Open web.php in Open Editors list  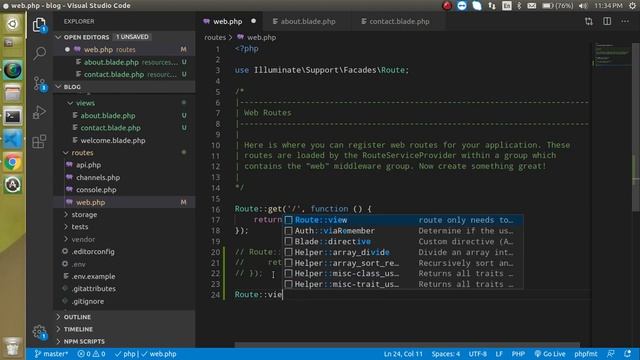[124, 49]
